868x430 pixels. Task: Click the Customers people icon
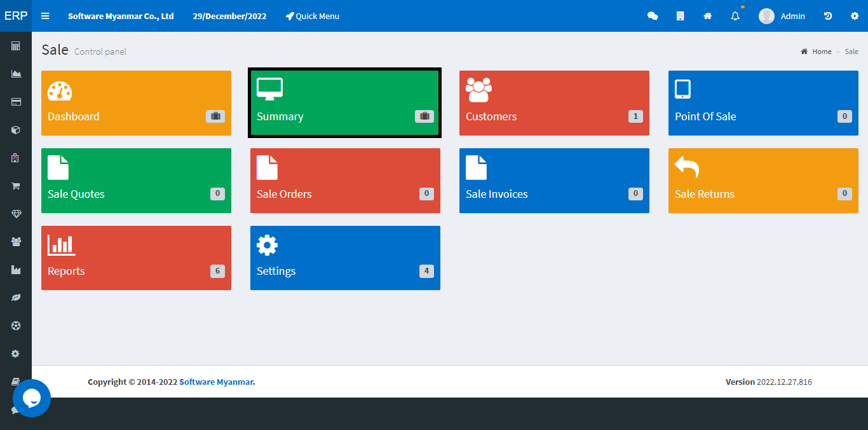(x=478, y=90)
